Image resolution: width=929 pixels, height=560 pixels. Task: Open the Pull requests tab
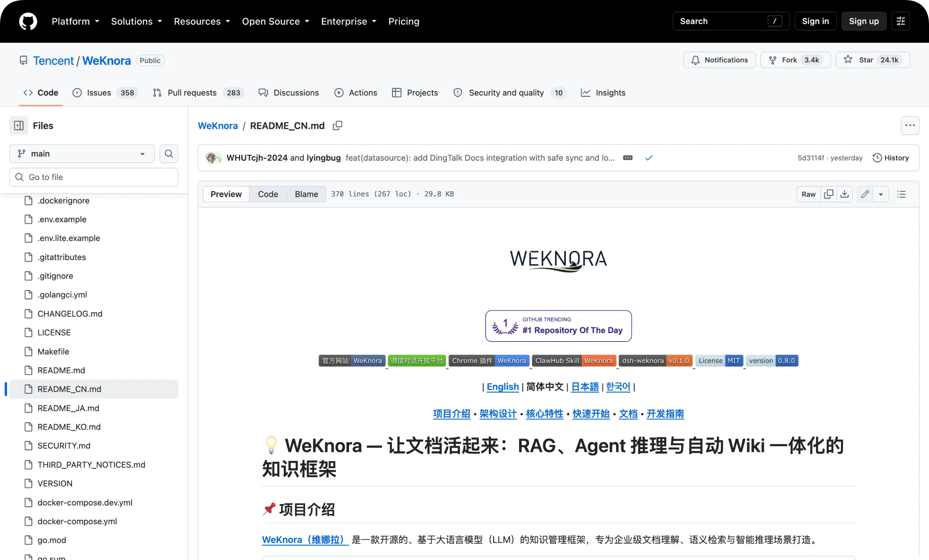pos(198,93)
